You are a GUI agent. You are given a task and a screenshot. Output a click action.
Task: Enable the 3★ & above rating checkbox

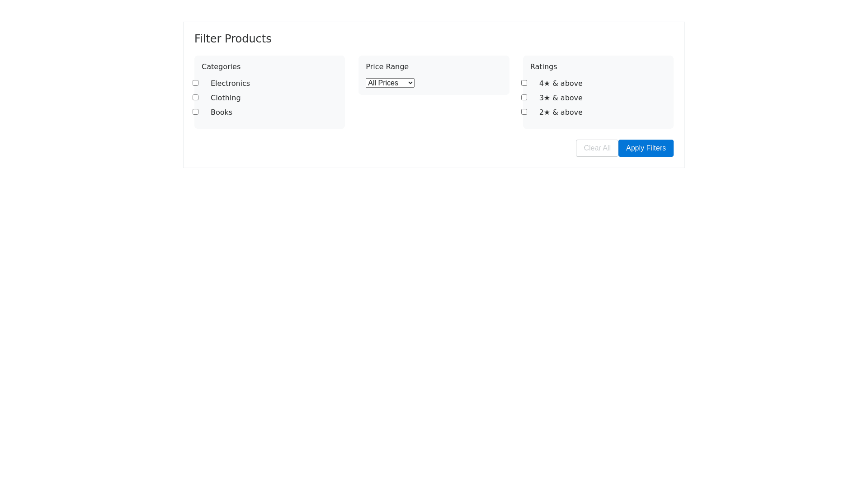click(x=524, y=98)
